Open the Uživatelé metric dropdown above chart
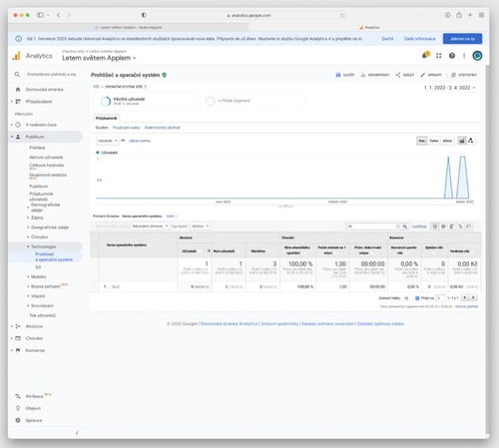This screenshot has height=448, width=499. (107, 141)
